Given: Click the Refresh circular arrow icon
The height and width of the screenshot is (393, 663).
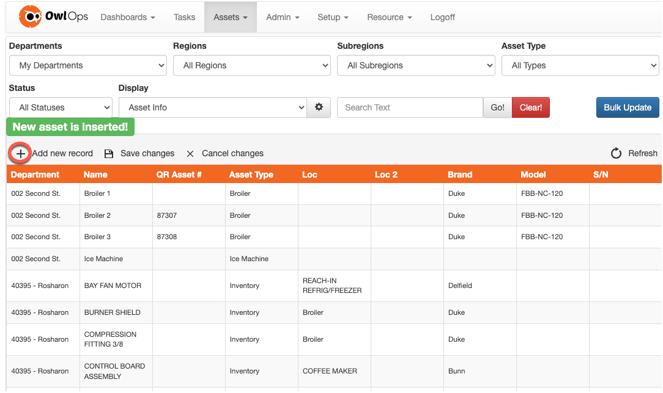Looking at the screenshot, I should pos(616,153).
